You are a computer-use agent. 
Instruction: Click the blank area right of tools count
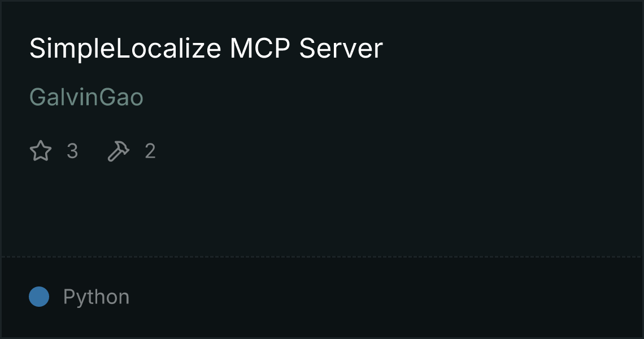[398, 151]
